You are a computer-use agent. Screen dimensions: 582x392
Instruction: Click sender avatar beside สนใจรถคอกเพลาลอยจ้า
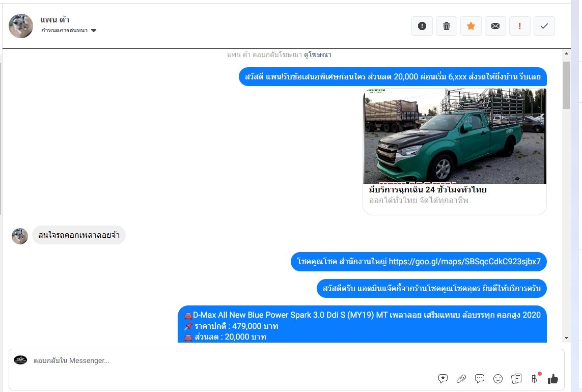point(20,236)
